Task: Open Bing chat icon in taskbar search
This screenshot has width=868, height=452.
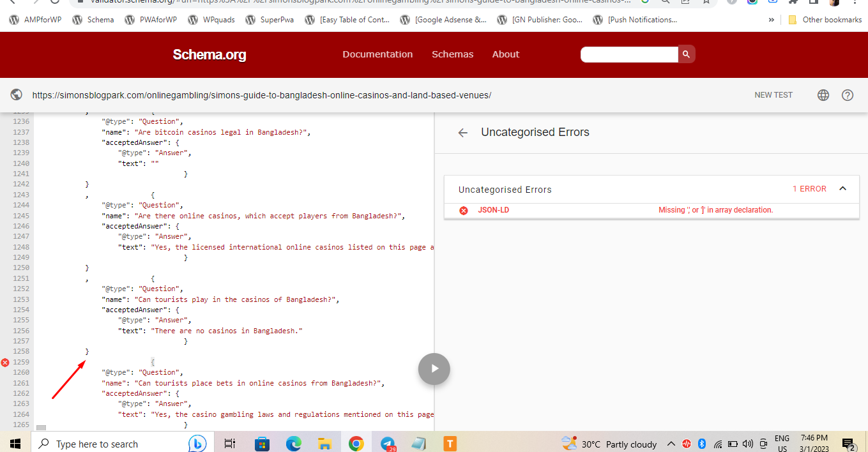Action: click(x=197, y=444)
